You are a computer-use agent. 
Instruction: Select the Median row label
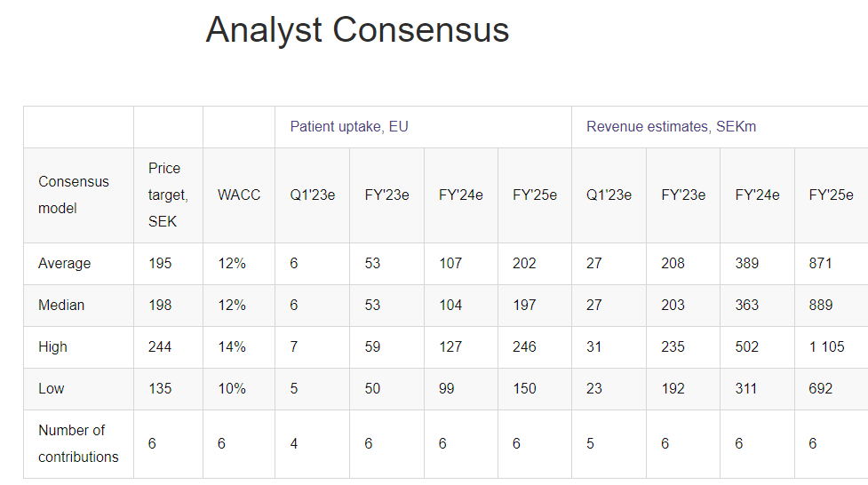[61, 306]
